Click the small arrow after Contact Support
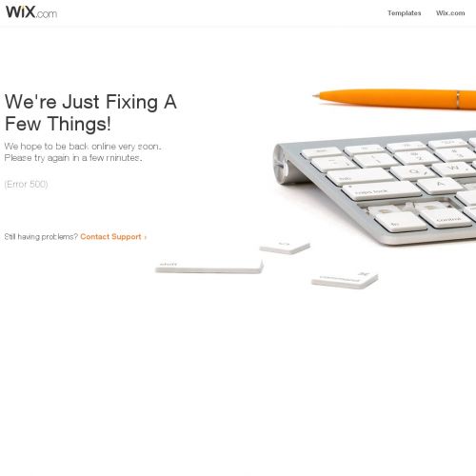This screenshot has height=476, width=476. (x=146, y=237)
